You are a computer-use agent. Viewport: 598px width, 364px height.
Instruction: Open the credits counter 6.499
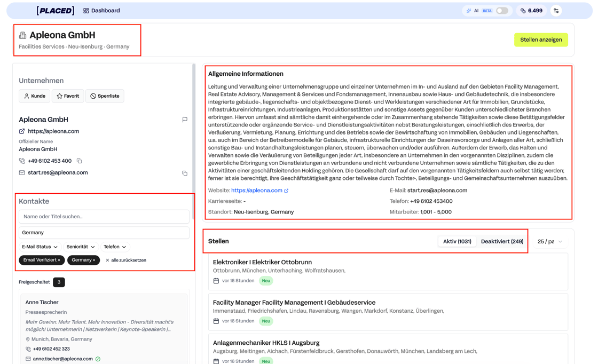(531, 11)
